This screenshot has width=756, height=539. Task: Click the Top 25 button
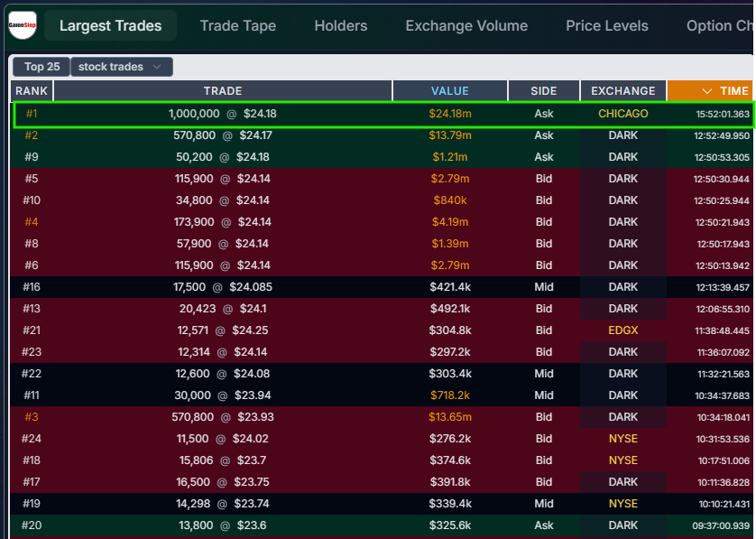[41, 67]
